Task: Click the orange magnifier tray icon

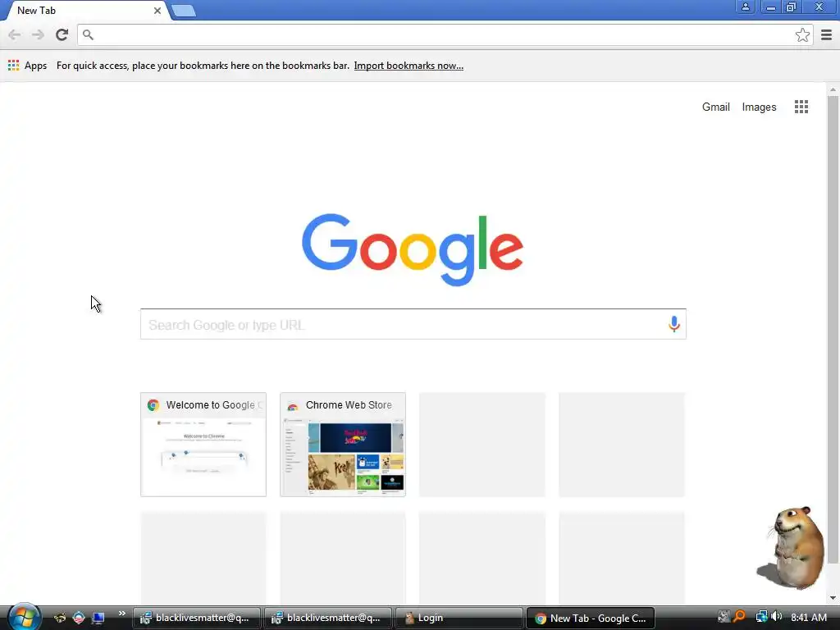Action: pos(739,617)
